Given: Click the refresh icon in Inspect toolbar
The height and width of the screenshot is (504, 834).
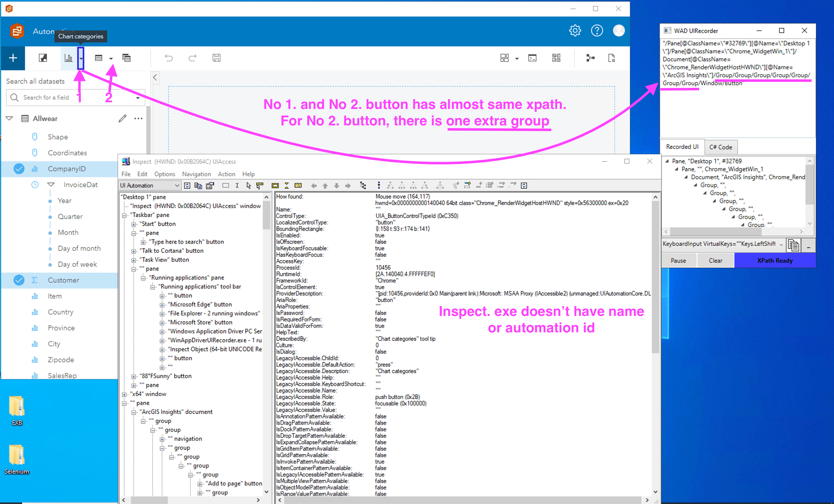Looking at the screenshot, I should pos(187,185).
